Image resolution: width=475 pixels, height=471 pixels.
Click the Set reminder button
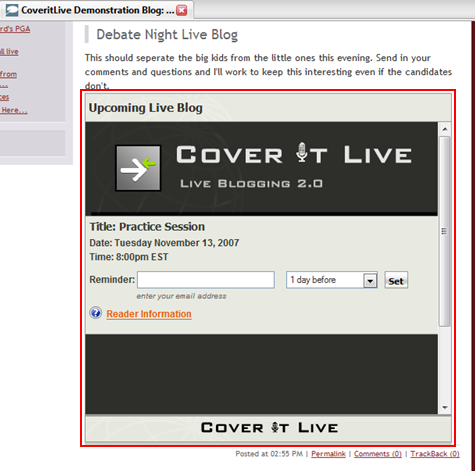point(396,280)
